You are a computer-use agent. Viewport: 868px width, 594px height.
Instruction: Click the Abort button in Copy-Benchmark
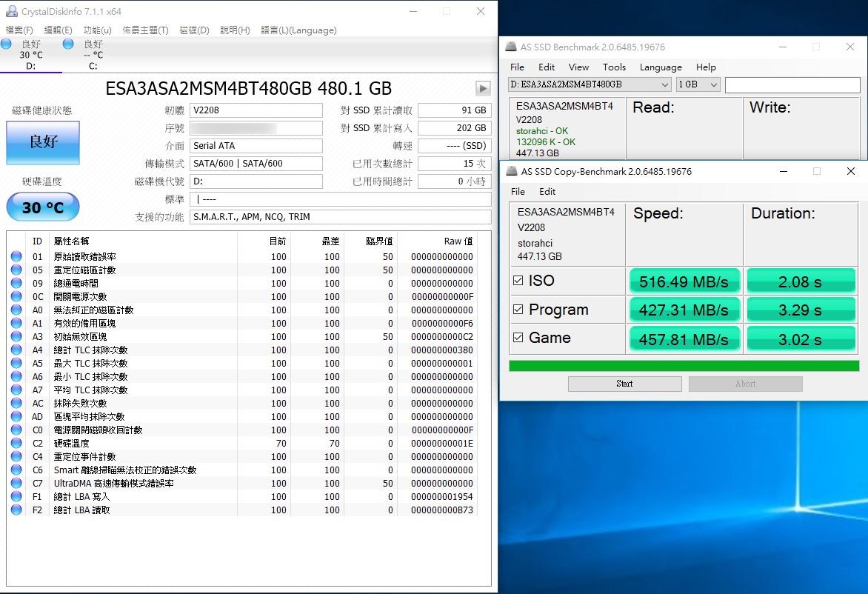click(x=745, y=384)
